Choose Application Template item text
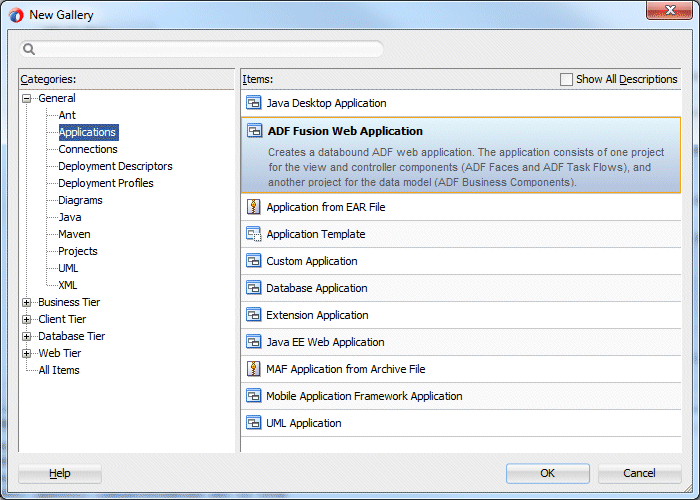This screenshot has height=500, width=700. (316, 234)
